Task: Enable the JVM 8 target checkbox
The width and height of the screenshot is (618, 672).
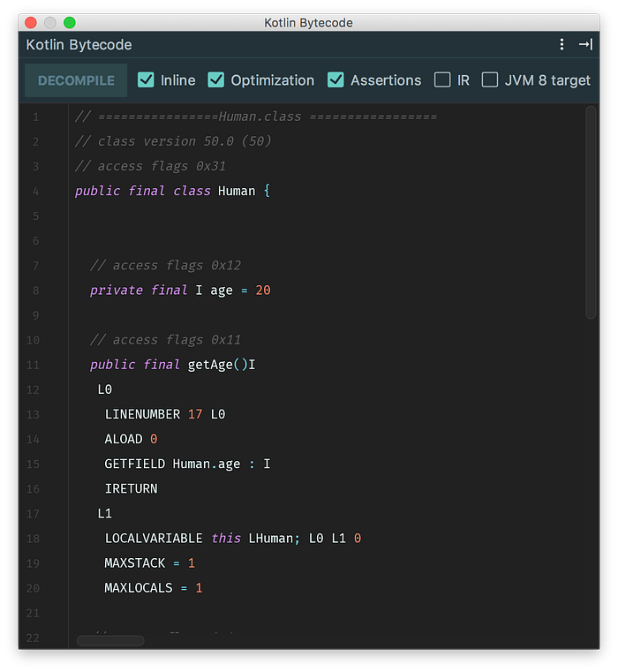Action: [x=490, y=79]
